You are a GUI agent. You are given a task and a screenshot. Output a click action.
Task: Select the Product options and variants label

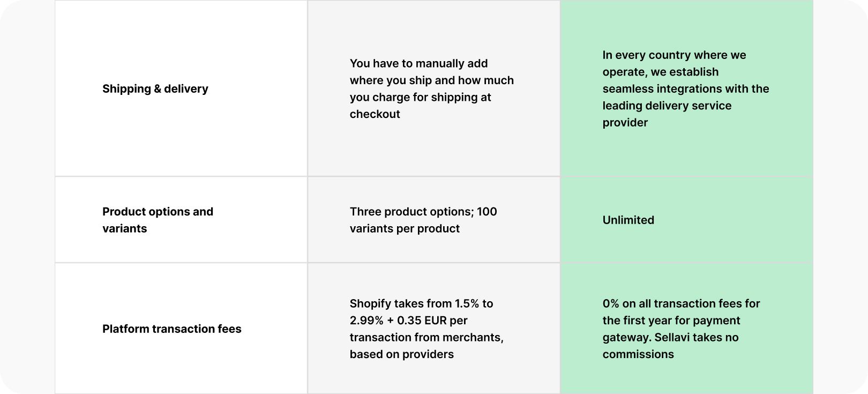(158, 220)
